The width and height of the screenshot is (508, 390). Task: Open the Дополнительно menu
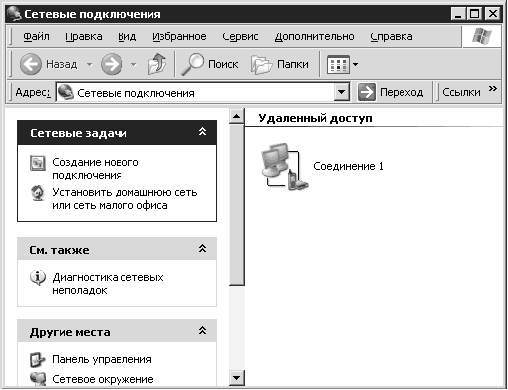click(x=314, y=36)
